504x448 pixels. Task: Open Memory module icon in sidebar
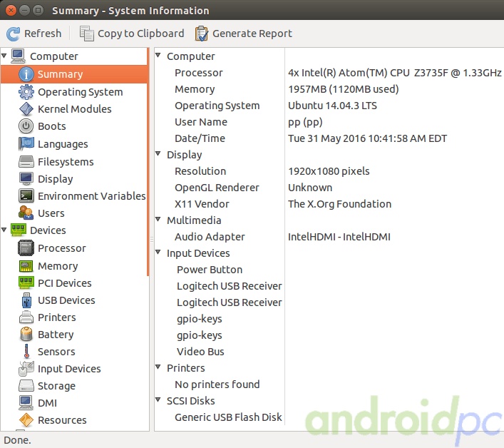pyautogui.click(x=26, y=266)
